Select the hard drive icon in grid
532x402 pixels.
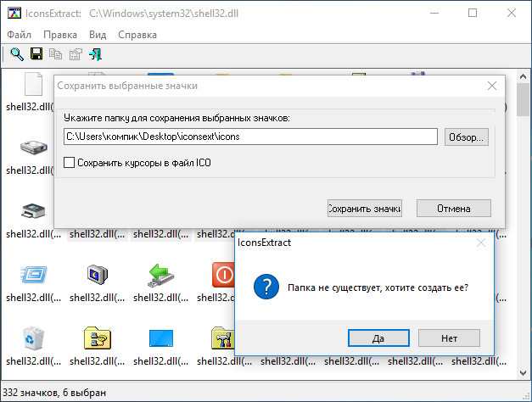(x=33, y=148)
